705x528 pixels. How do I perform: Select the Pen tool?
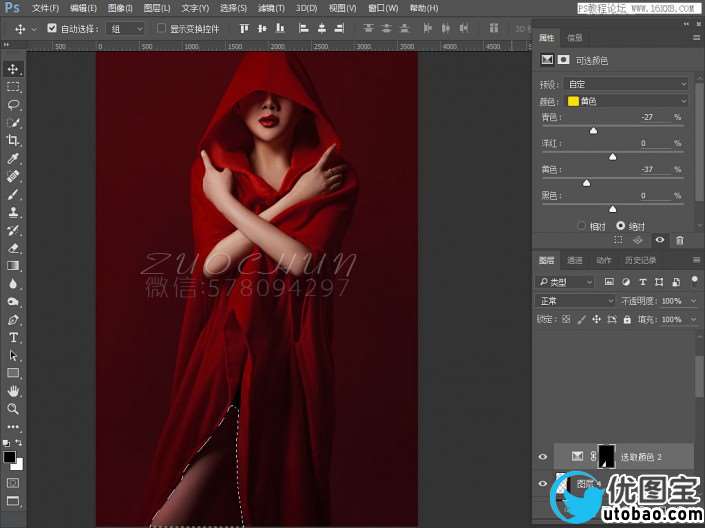(x=13, y=320)
